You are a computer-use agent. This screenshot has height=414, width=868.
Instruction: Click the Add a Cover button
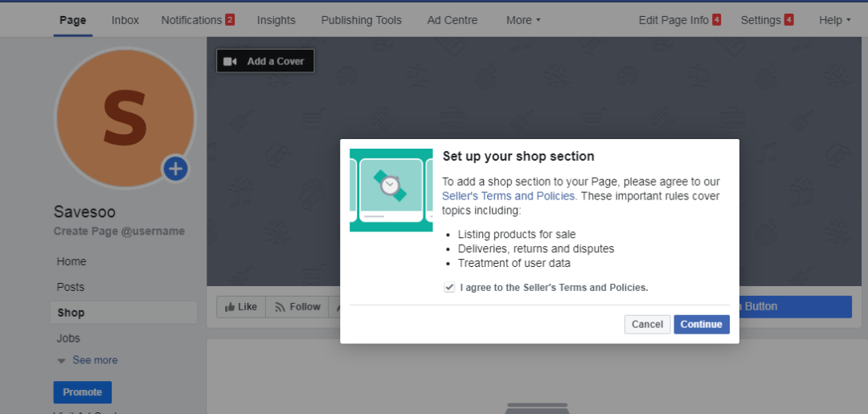[265, 61]
